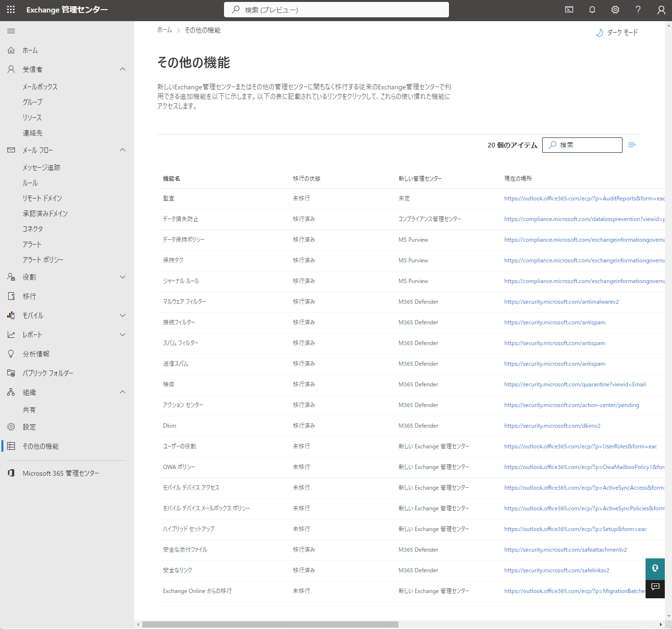Image resolution: width=672 pixels, height=630 pixels.
Task: Expand the 役割 section
Action: click(x=123, y=277)
